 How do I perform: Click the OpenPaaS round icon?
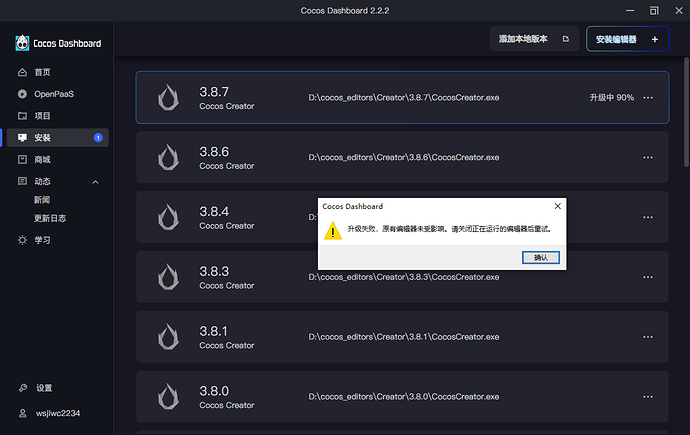(x=22, y=94)
